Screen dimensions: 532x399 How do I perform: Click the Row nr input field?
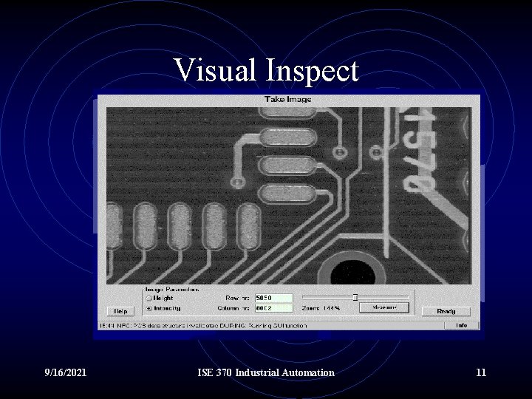(x=274, y=298)
